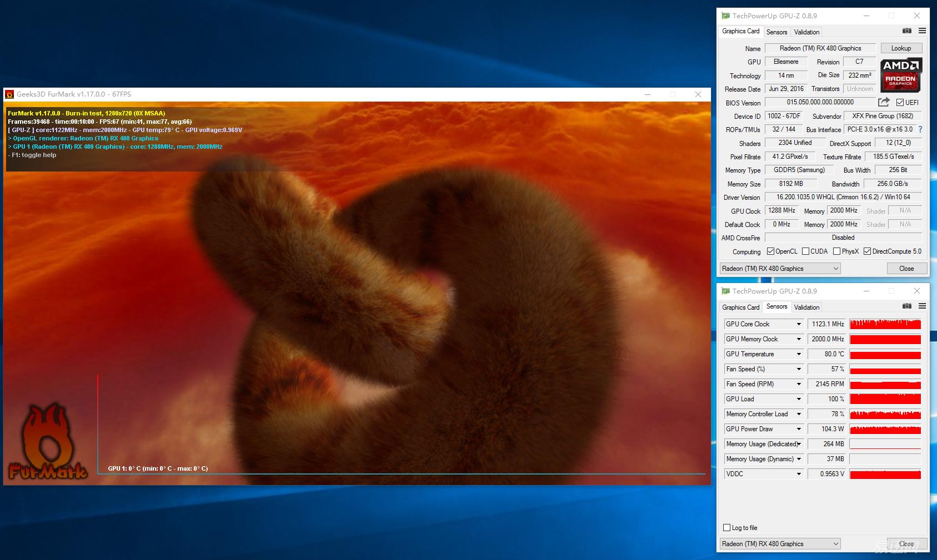Screen dimensions: 937x560
Task: Expand the GPU Core Clock sensor dropdown
Action: (x=799, y=324)
